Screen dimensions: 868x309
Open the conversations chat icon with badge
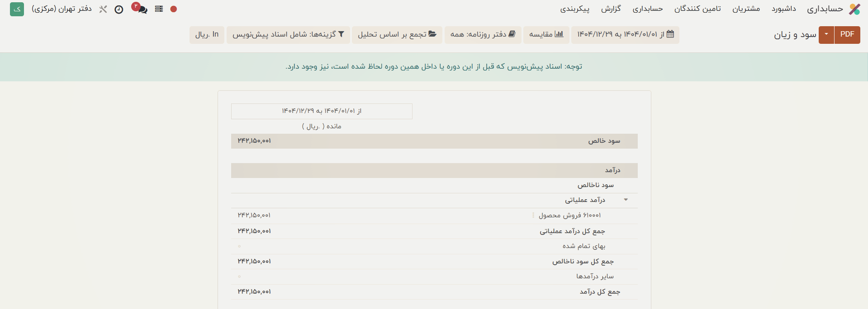point(142,9)
